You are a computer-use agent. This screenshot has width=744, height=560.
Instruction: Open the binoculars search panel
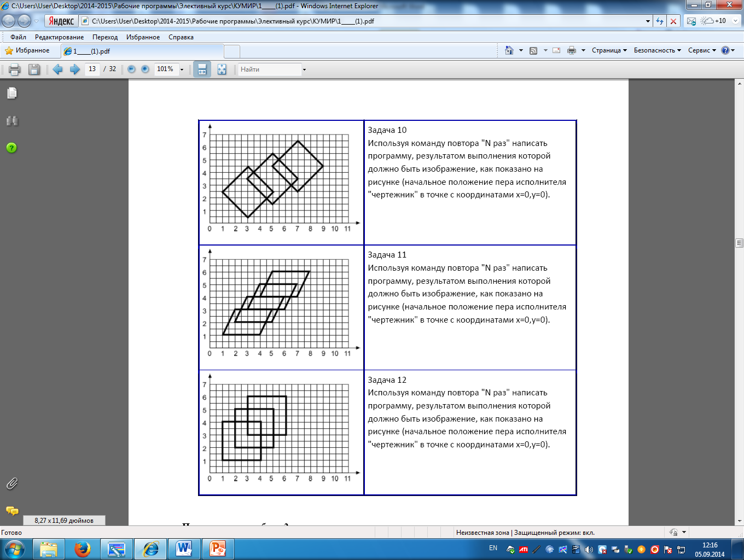(x=12, y=121)
